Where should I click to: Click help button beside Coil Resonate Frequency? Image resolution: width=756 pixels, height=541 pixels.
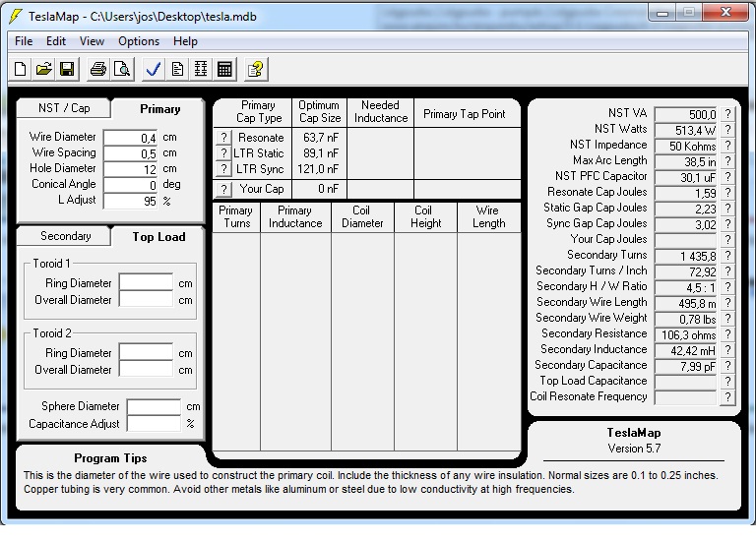(x=727, y=397)
